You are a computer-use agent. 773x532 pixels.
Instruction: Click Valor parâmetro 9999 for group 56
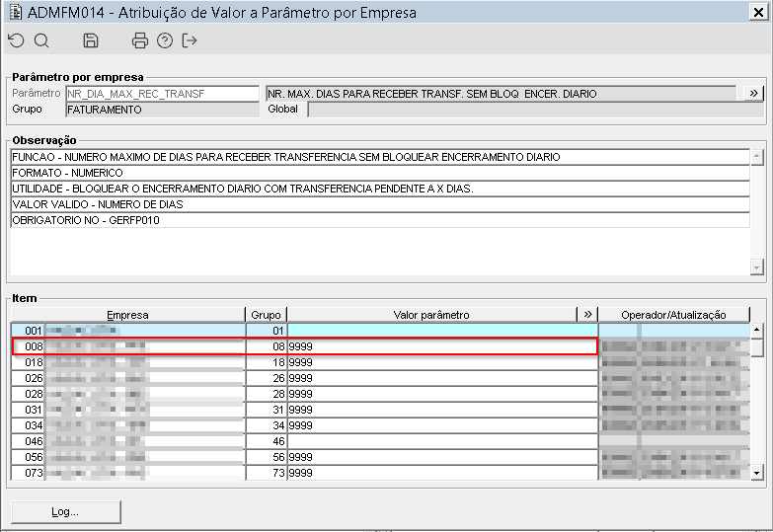click(442, 457)
